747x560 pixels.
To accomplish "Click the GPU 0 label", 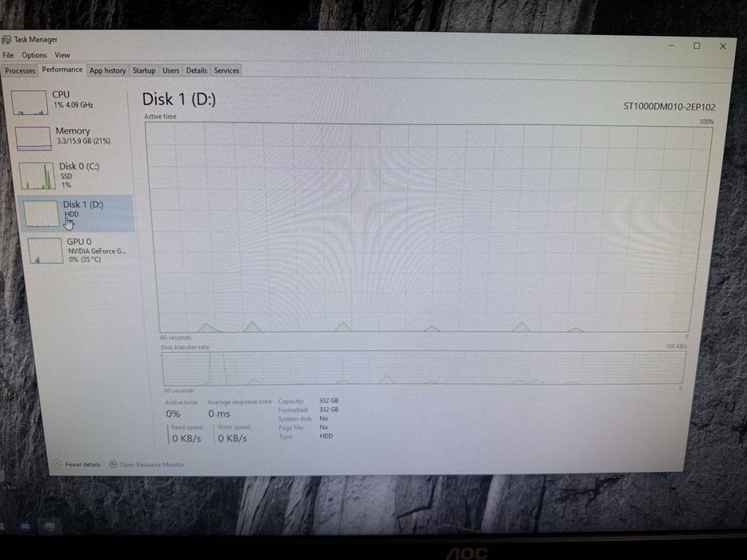I will click(x=79, y=242).
